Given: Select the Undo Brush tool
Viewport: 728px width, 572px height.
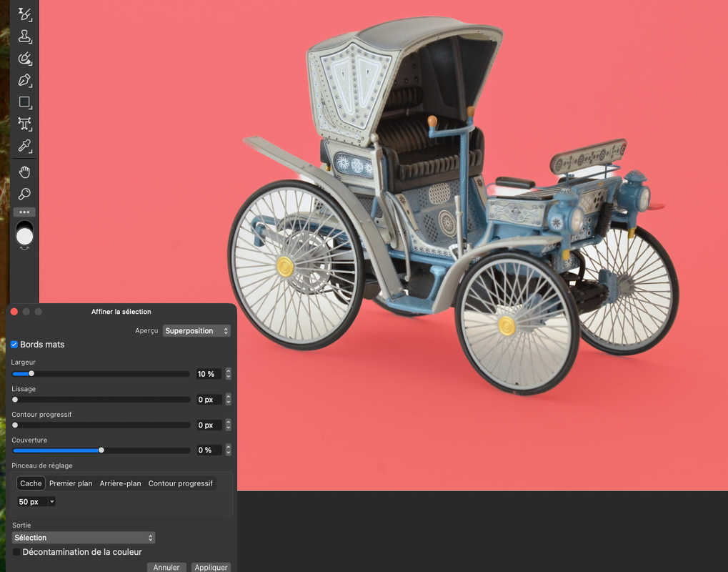Looking at the screenshot, I should point(24,14).
